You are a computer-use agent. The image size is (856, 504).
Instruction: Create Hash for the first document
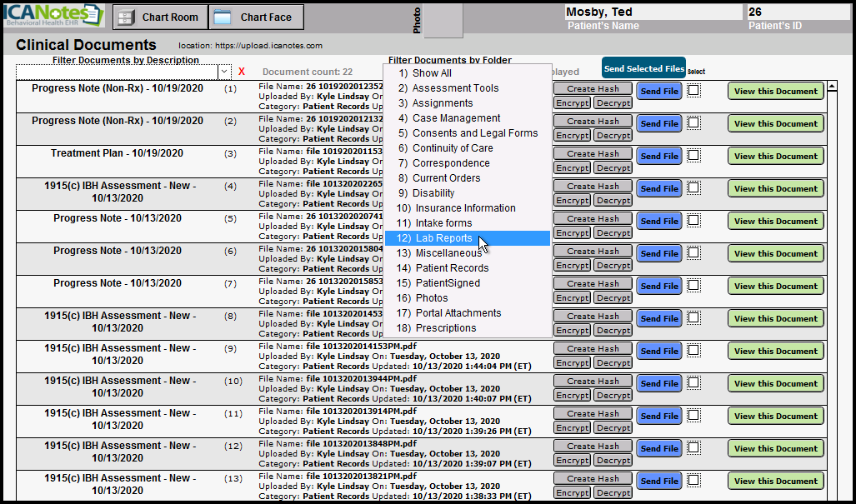(x=593, y=89)
